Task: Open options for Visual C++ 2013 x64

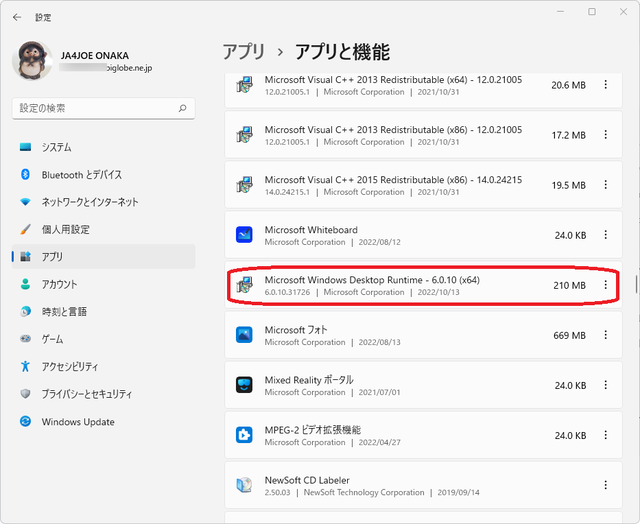Action: pyautogui.click(x=606, y=84)
